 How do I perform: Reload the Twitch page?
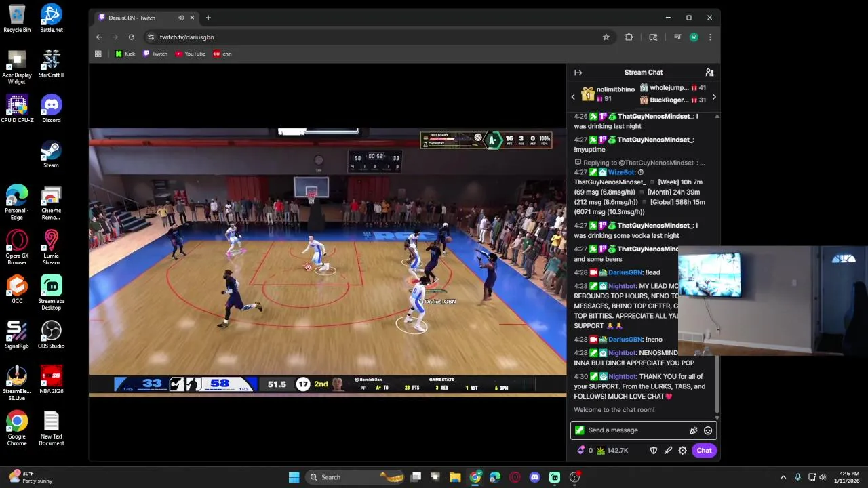[132, 37]
